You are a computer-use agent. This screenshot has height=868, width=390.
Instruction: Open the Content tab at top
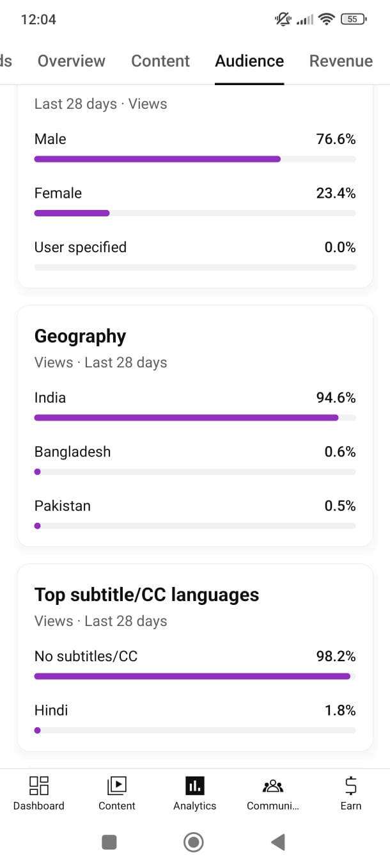point(160,61)
